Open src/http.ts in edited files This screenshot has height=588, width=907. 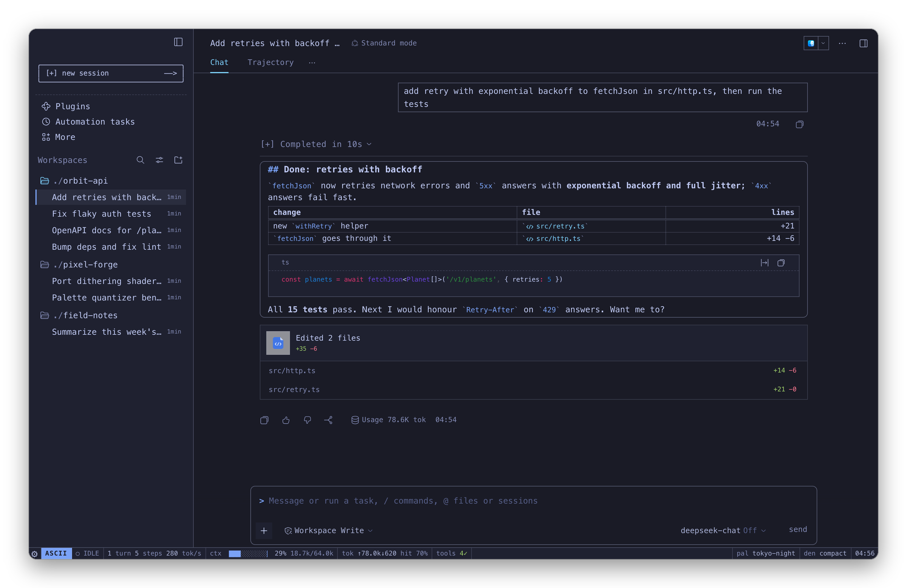coord(534,370)
